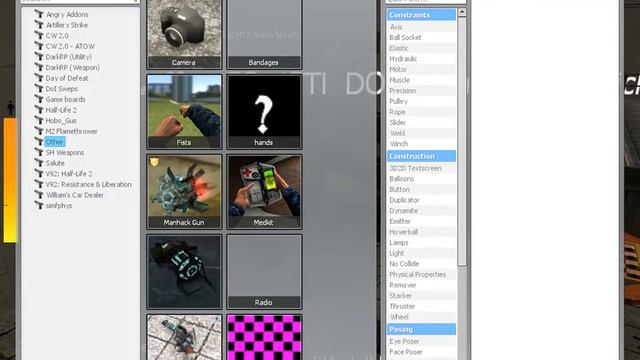Open the Half-Life 2 weapon category

click(61, 110)
